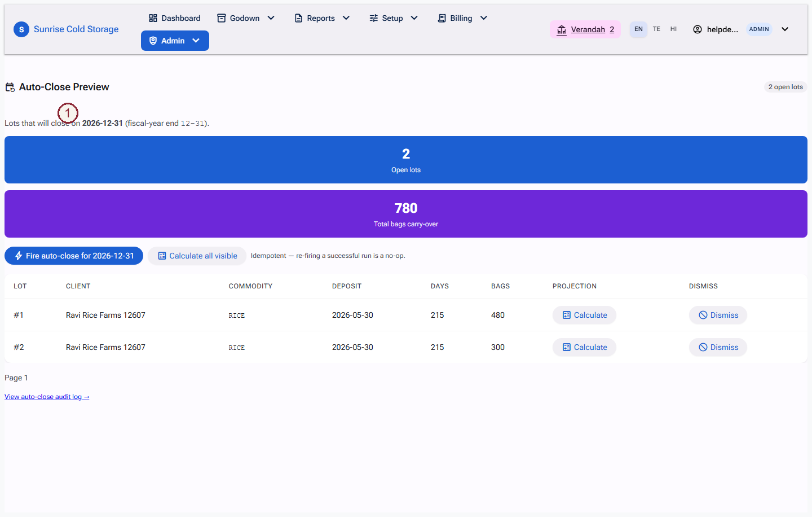This screenshot has width=812, height=517.
Task: Expand the Godown dropdown chevron
Action: coord(271,18)
